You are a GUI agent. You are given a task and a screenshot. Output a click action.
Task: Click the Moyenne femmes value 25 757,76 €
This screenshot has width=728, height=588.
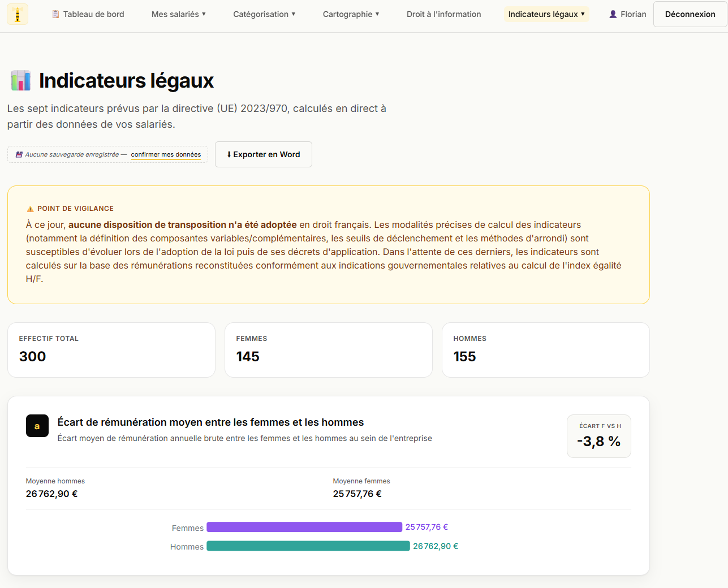357,494
